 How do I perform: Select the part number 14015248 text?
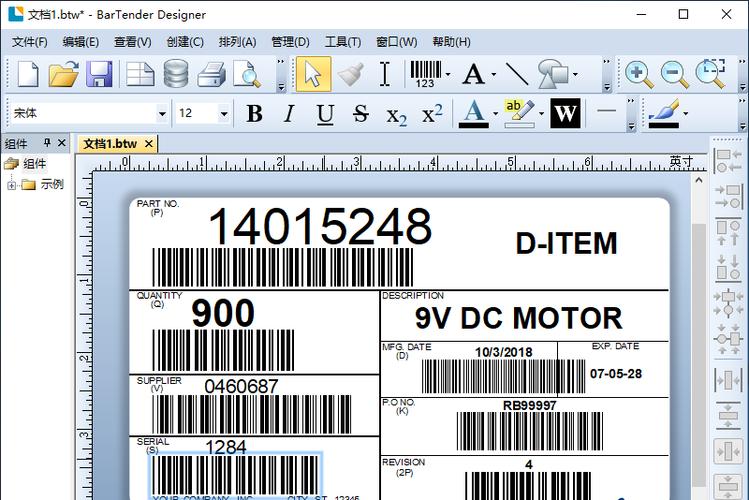[x=320, y=226]
